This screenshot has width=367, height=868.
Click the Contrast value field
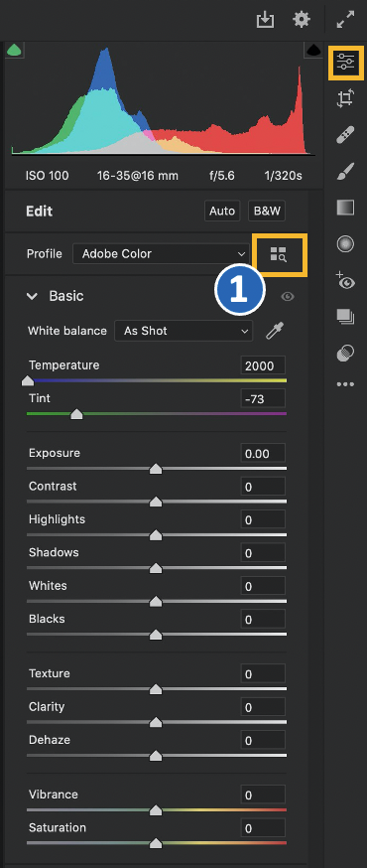pyautogui.click(x=263, y=487)
